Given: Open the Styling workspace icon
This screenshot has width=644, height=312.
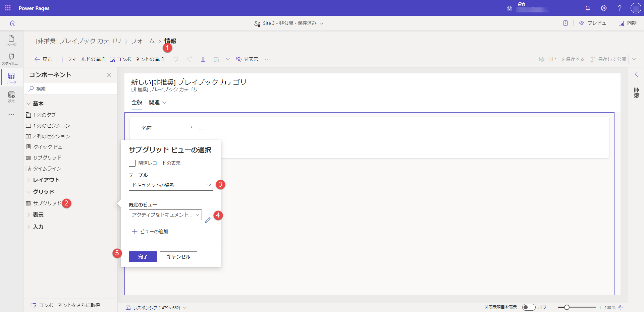Looking at the screenshot, I should tap(11, 59).
